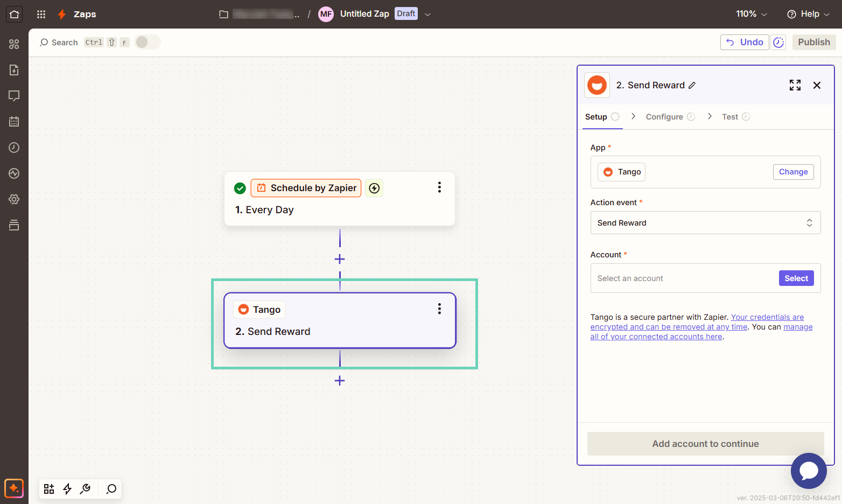This screenshot has height=504, width=842.
Task: Switch to the Setup tab
Action: pos(602,117)
